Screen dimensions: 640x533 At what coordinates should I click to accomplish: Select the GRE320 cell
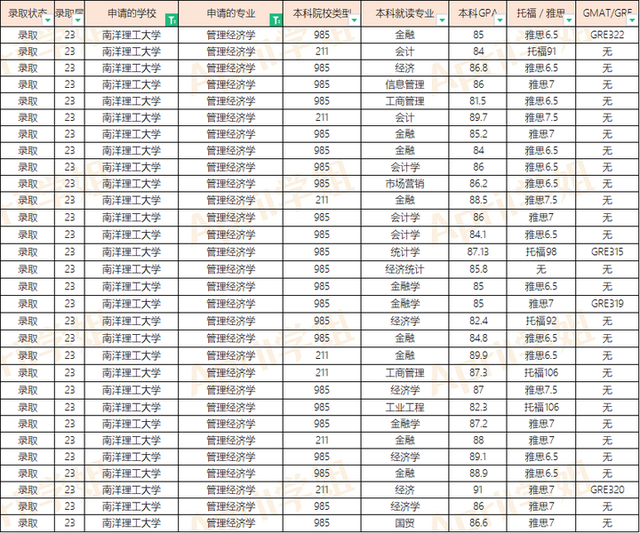607,490
